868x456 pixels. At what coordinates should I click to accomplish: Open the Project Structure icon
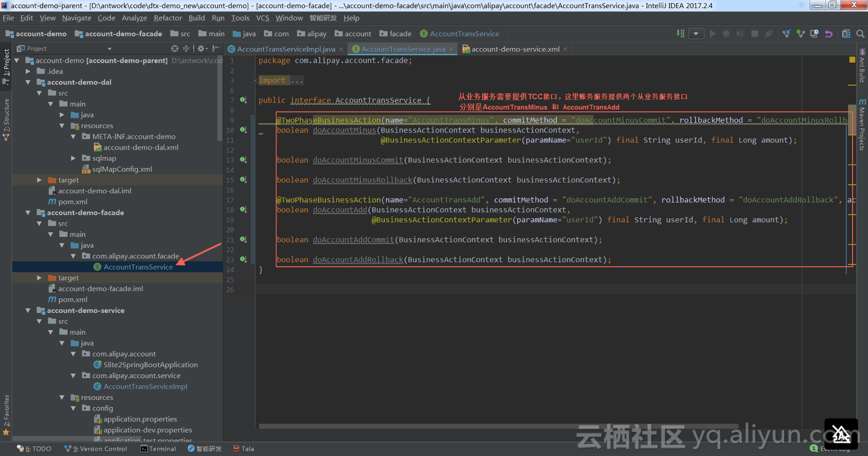(846, 34)
